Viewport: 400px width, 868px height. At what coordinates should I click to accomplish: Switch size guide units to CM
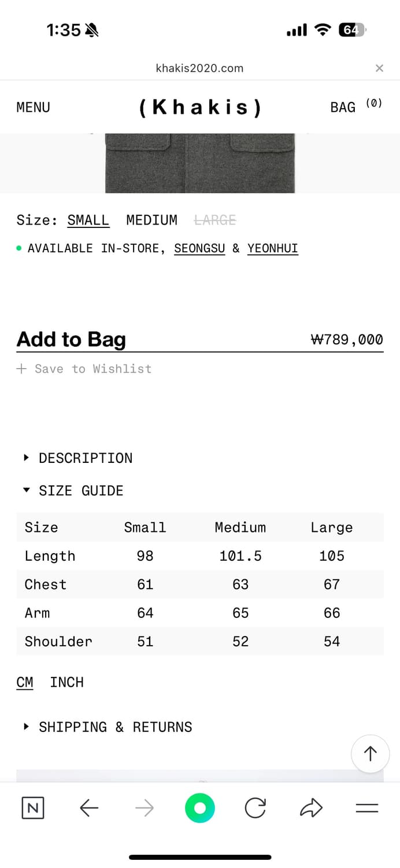[25, 682]
